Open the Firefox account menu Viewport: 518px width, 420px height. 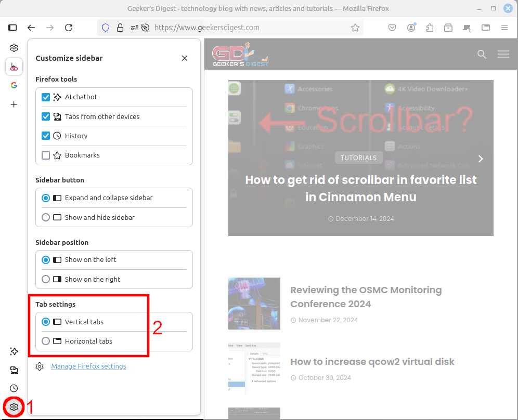coord(411,28)
